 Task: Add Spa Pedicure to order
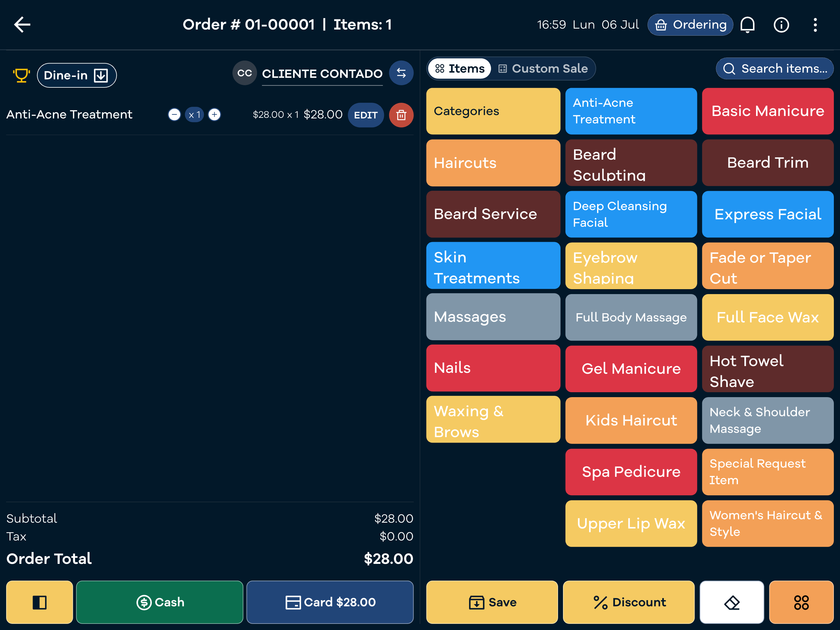point(631,472)
